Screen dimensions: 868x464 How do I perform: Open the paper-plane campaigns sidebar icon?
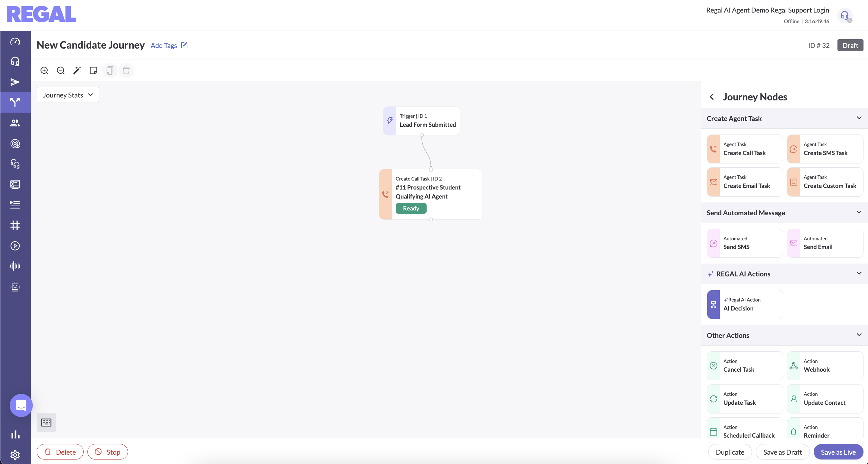click(x=15, y=82)
